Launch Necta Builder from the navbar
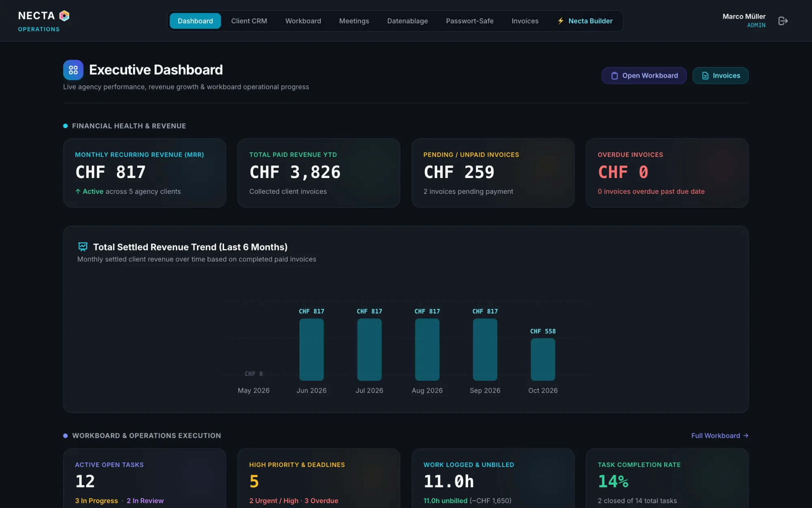Image resolution: width=812 pixels, height=508 pixels. (x=585, y=21)
